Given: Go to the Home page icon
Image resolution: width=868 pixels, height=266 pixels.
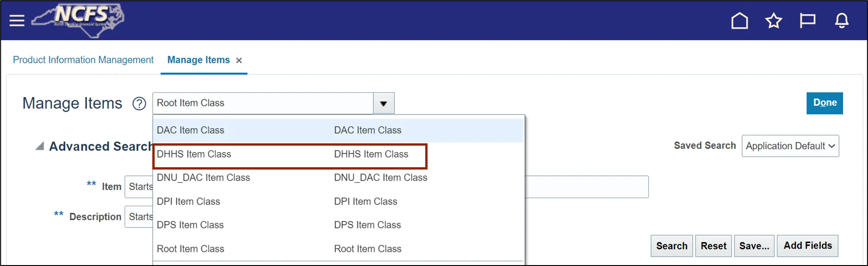Looking at the screenshot, I should click(x=739, y=21).
